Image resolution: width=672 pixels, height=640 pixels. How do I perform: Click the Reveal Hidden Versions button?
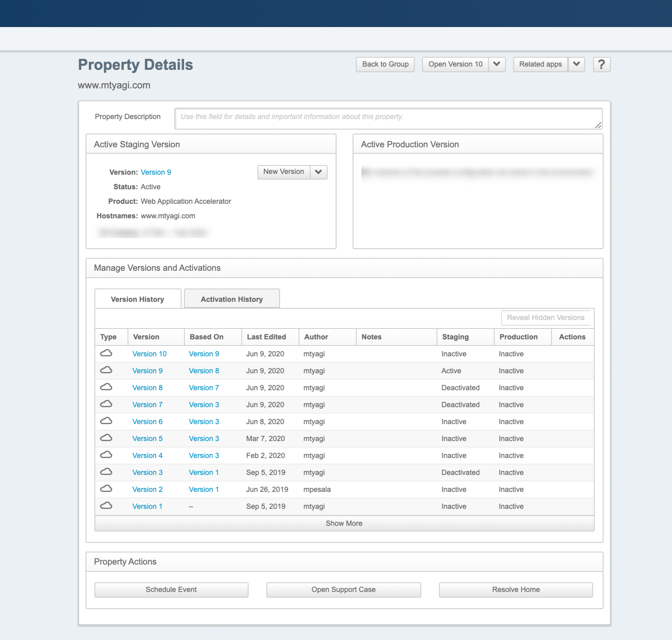(545, 318)
